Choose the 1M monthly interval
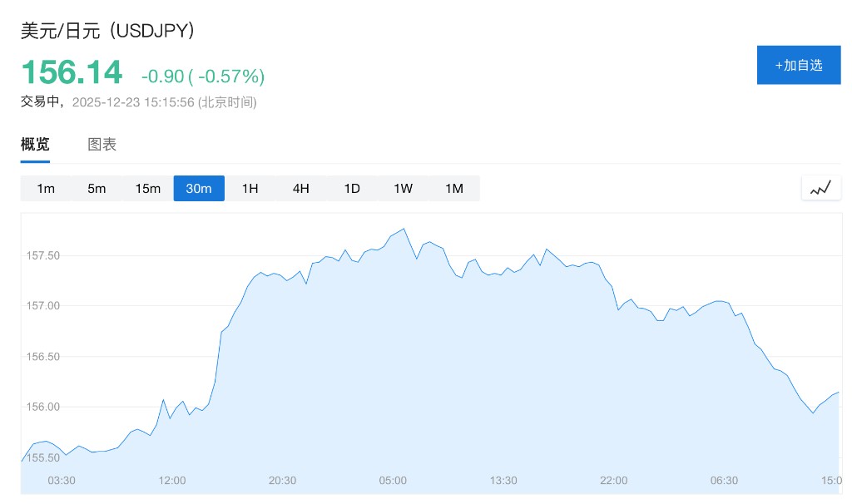The image size is (852, 504). pyautogui.click(x=453, y=189)
